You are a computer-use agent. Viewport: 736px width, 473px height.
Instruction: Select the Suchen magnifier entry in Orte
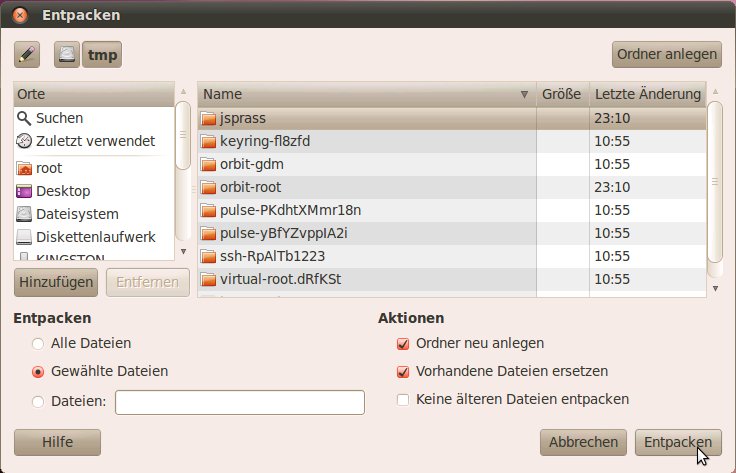point(59,117)
